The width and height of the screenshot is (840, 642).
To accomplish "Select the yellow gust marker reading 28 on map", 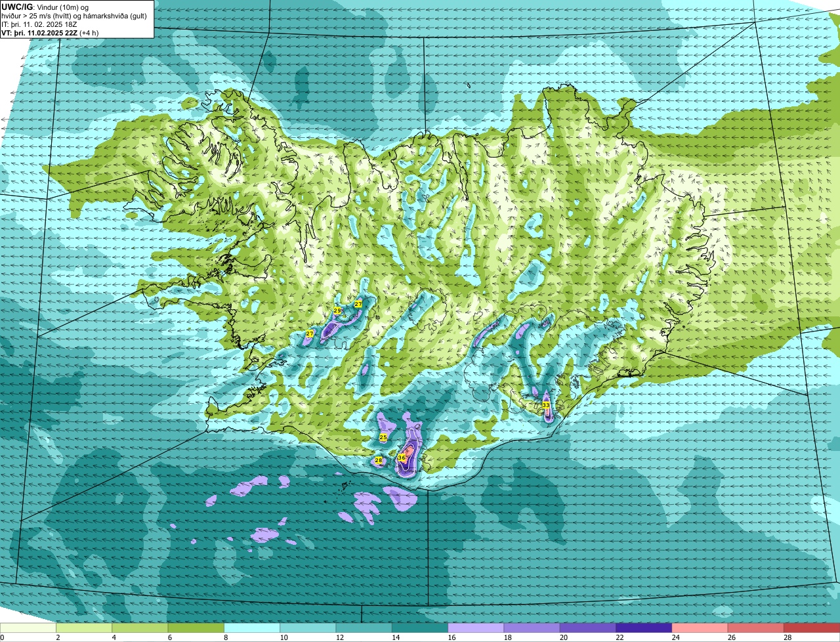I will pyautogui.click(x=379, y=460).
